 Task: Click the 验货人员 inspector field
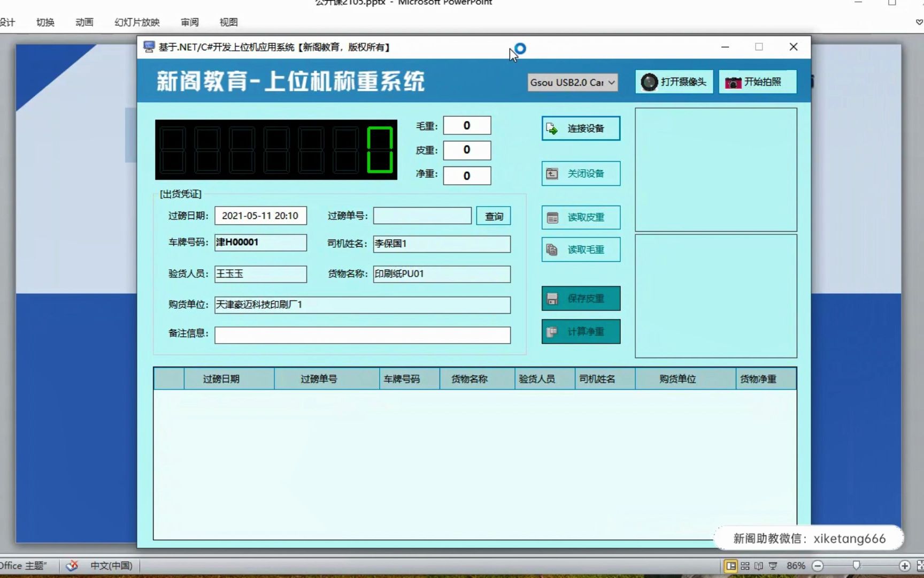[260, 274]
